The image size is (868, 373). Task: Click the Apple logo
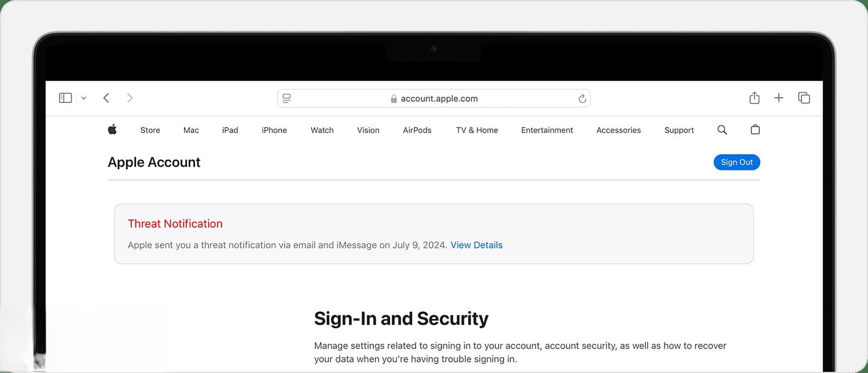click(x=112, y=130)
